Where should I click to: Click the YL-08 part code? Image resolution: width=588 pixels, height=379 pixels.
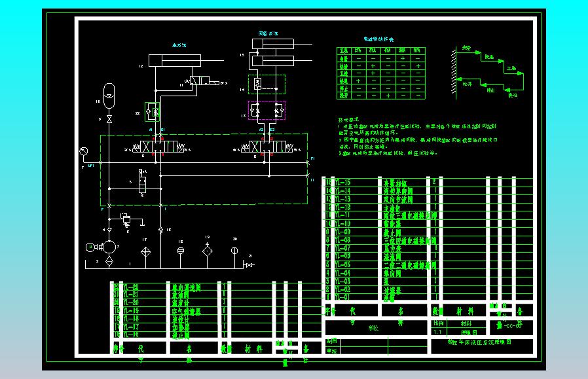coord(342,240)
